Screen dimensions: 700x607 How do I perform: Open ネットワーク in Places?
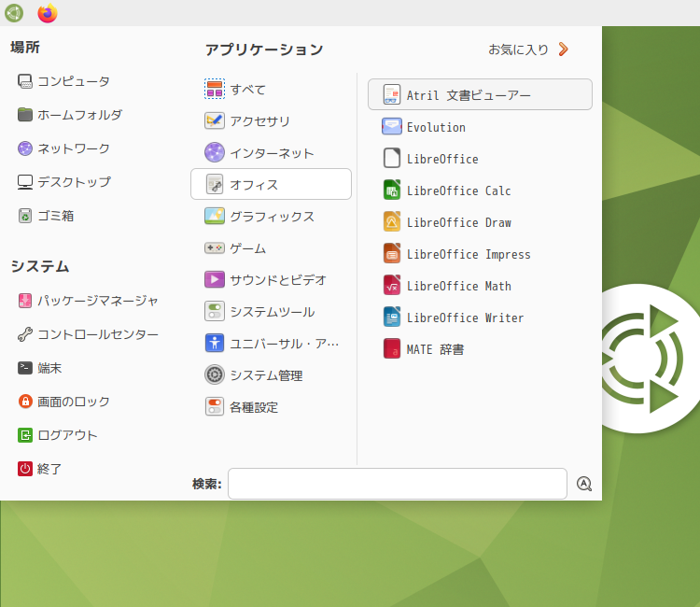click(x=63, y=148)
